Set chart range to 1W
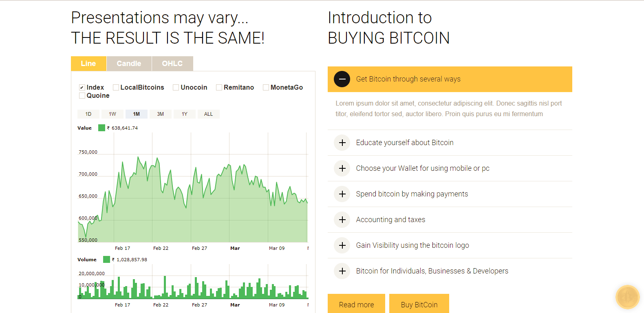The width and height of the screenshot is (644, 313). pos(112,114)
